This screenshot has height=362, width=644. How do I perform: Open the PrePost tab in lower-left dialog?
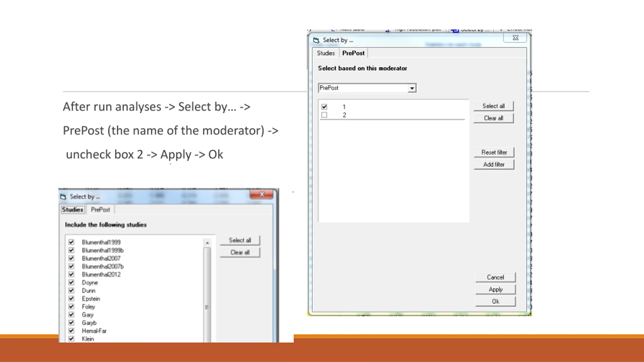100,209
